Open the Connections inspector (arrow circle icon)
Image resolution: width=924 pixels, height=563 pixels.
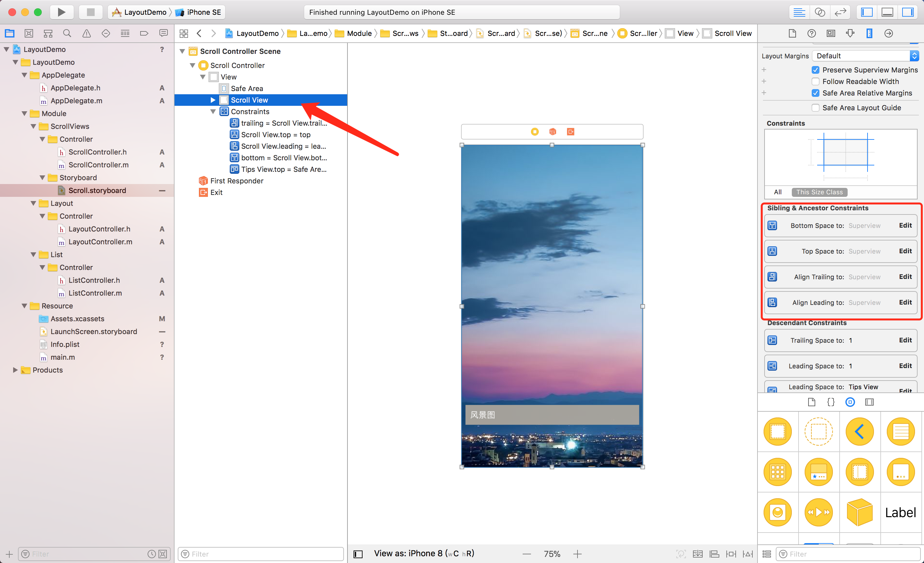888,33
